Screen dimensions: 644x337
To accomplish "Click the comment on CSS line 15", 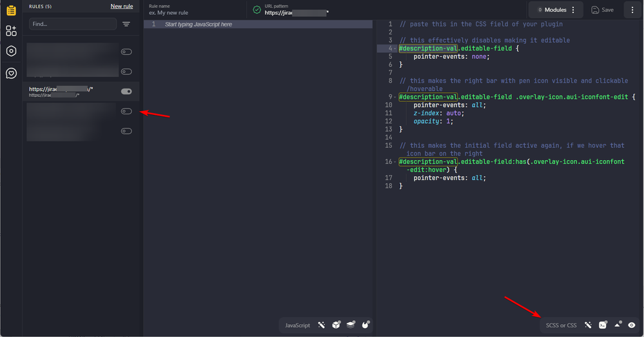I will coord(512,149).
